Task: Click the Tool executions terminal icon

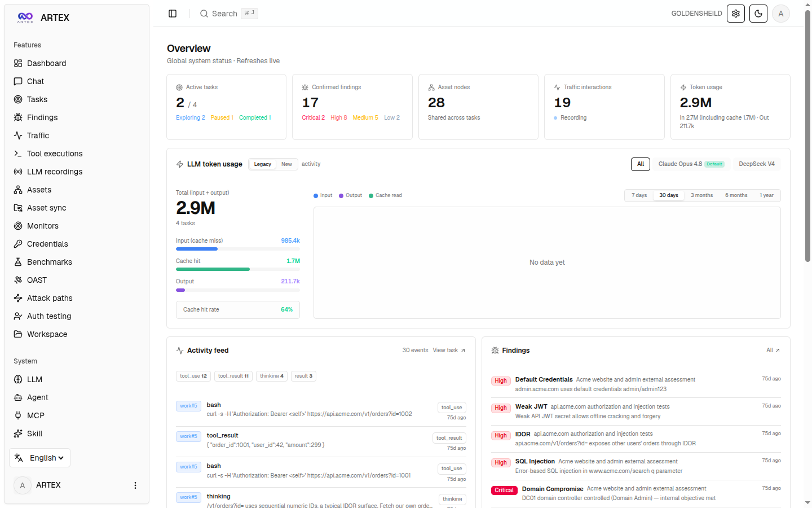Action: click(x=18, y=154)
